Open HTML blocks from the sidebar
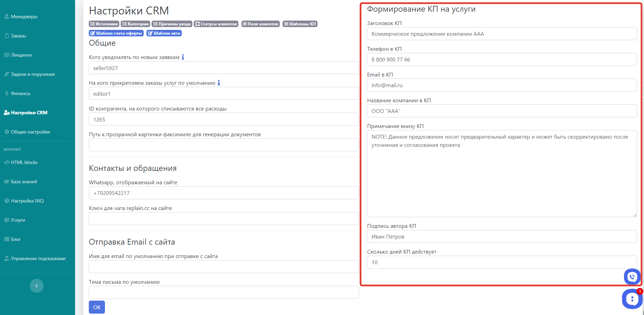The width and height of the screenshot is (644, 315). click(24, 162)
